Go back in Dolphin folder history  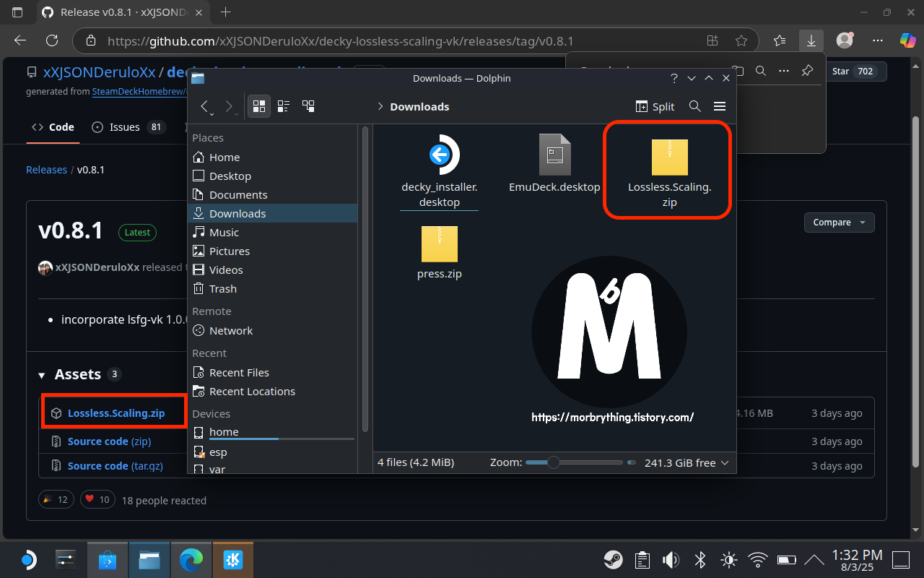pos(206,107)
